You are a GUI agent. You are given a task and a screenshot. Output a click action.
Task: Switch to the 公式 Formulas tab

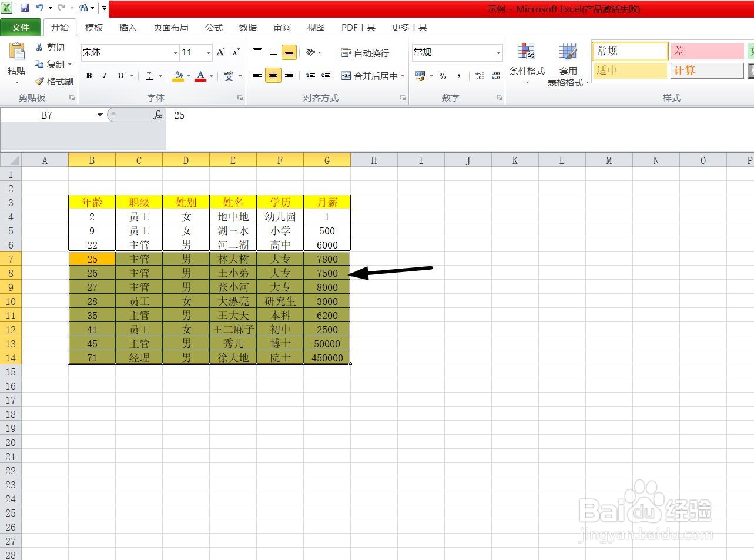tap(214, 28)
